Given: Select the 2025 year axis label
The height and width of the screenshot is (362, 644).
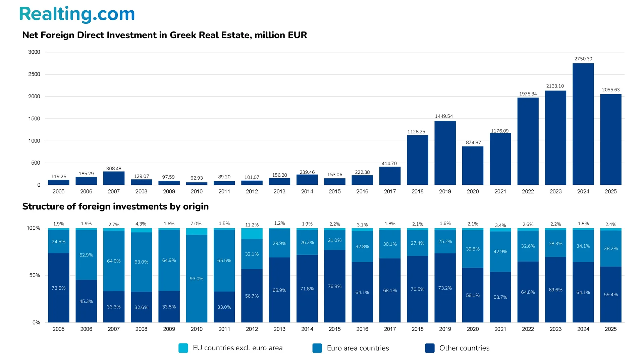Looking at the screenshot, I should (611, 191).
